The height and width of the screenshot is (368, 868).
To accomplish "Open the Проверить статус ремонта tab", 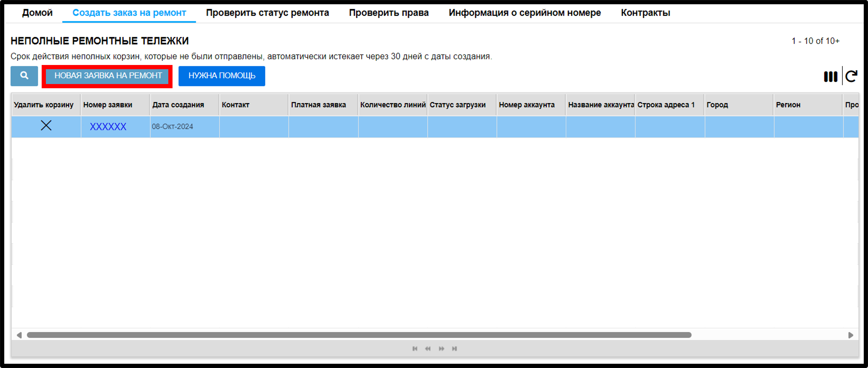I will point(267,13).
